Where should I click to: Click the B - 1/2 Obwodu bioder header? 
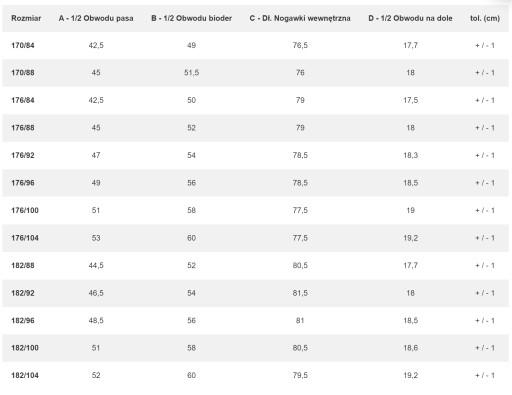[191, 18]
